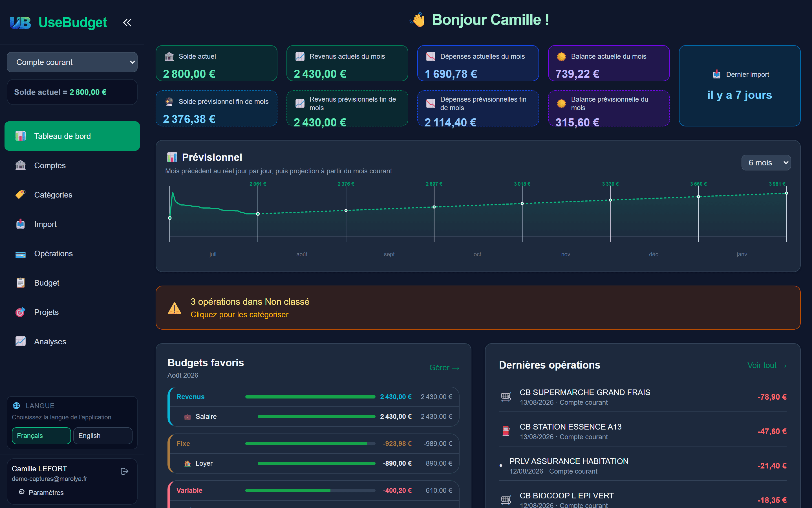
Task: Open Tableau de bord menu item
Action: click(72, 136)
